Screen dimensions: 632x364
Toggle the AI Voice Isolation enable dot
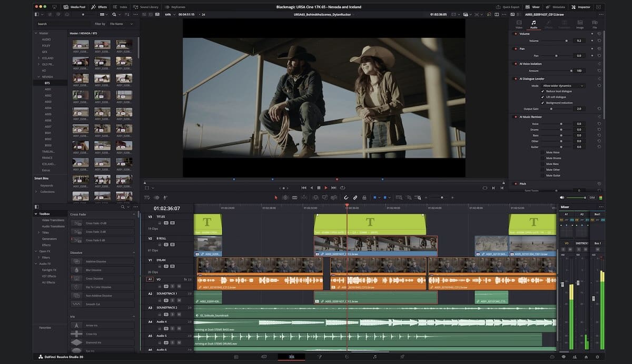515,64
